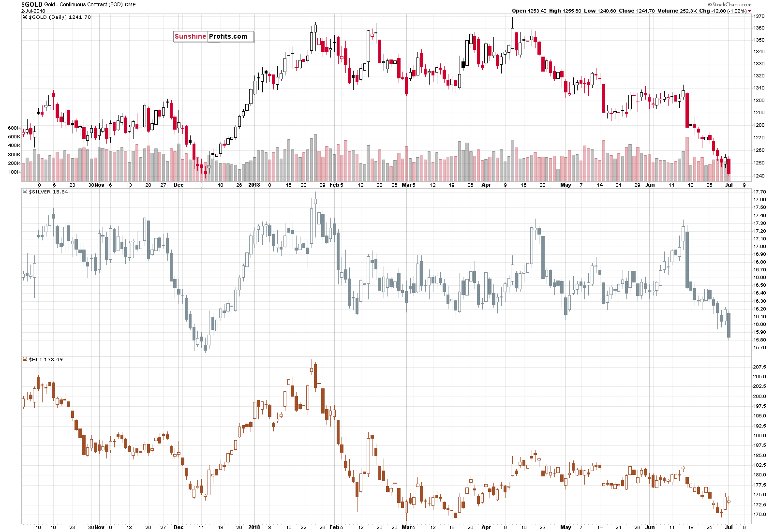Click the last gold candlestick at 1241.70
The image size is (774, 532).
click(x=729, y=166)
